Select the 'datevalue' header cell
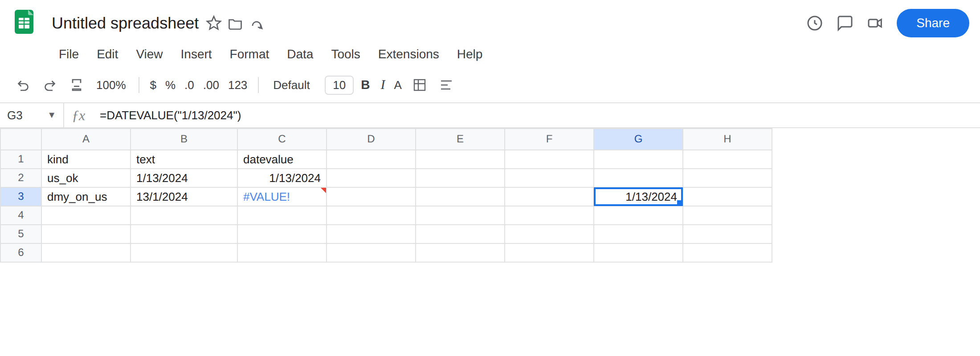This screenshot has width=980, height=356. (282, 159)
